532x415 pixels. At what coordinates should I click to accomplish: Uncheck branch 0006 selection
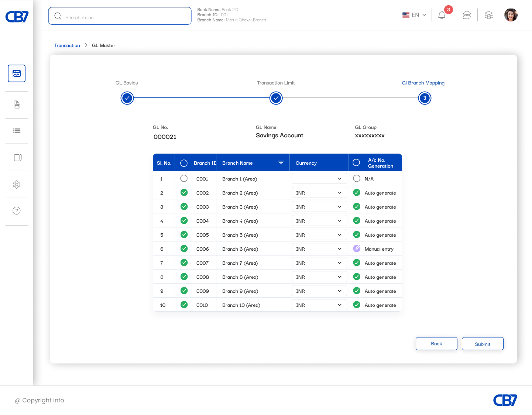coord(184,248)
